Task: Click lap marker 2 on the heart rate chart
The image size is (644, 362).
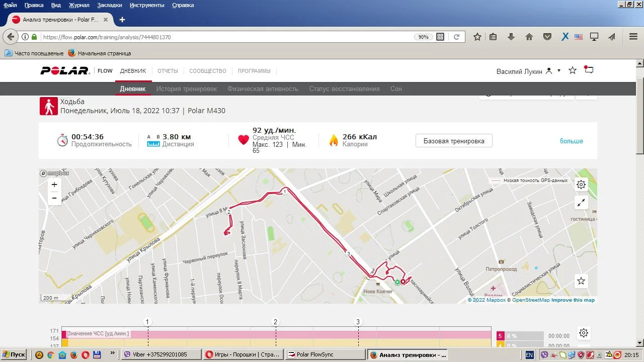Action: (275, 322)
